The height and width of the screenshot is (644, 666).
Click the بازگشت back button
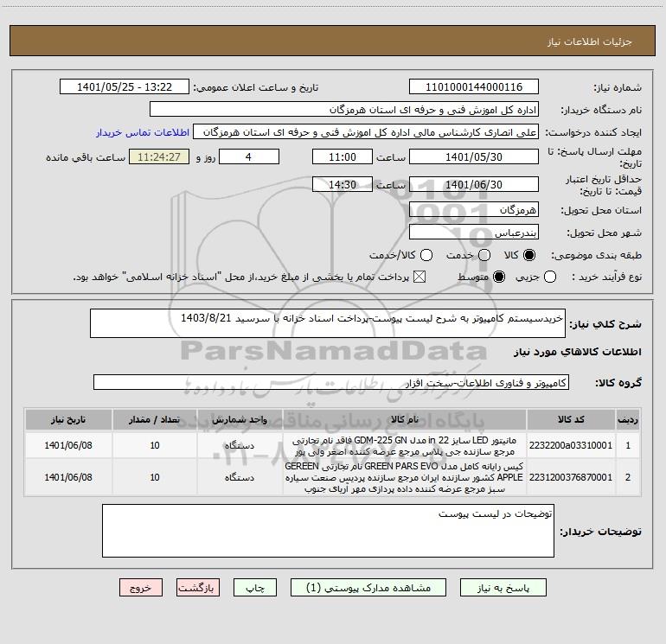[x=198, y=588]
